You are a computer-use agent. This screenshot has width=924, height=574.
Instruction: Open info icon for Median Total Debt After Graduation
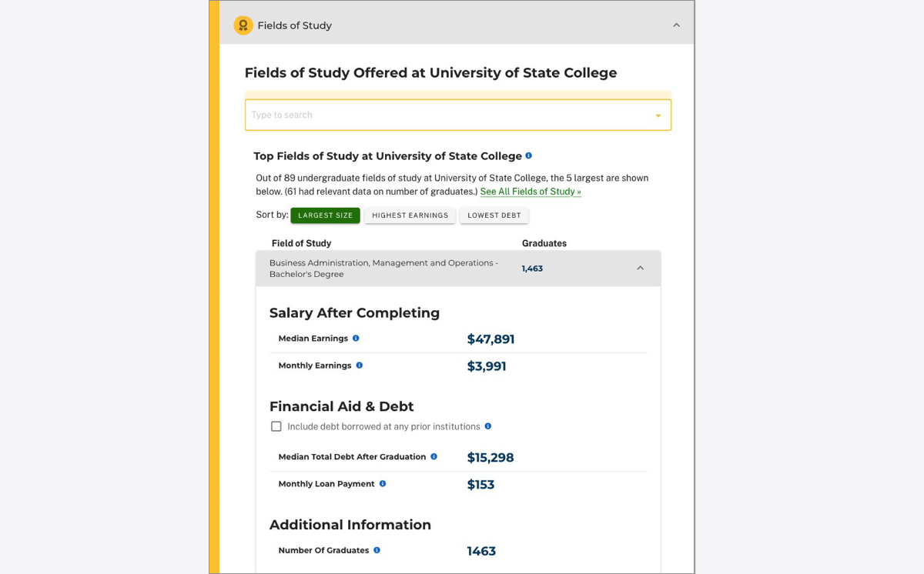click(434, 456)
